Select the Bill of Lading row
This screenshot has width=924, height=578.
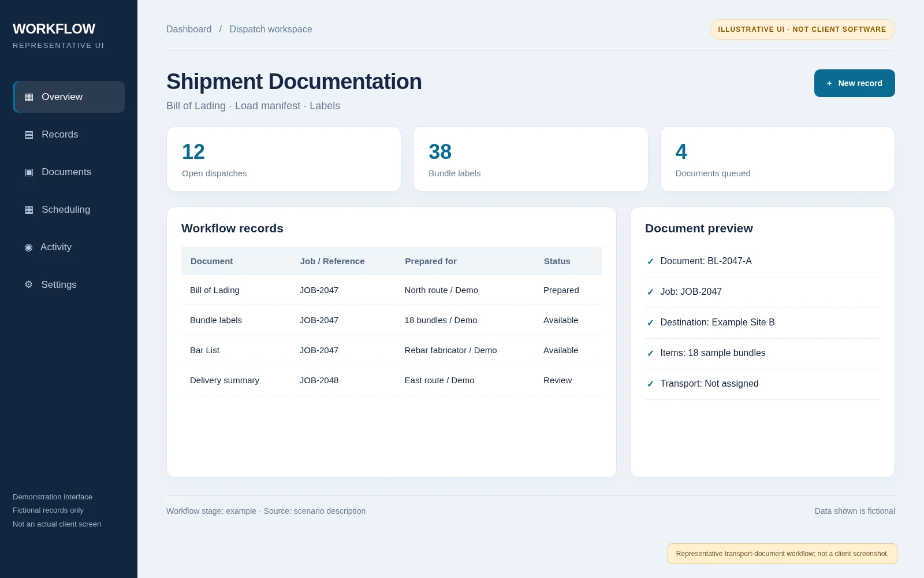tap(392, 290)
